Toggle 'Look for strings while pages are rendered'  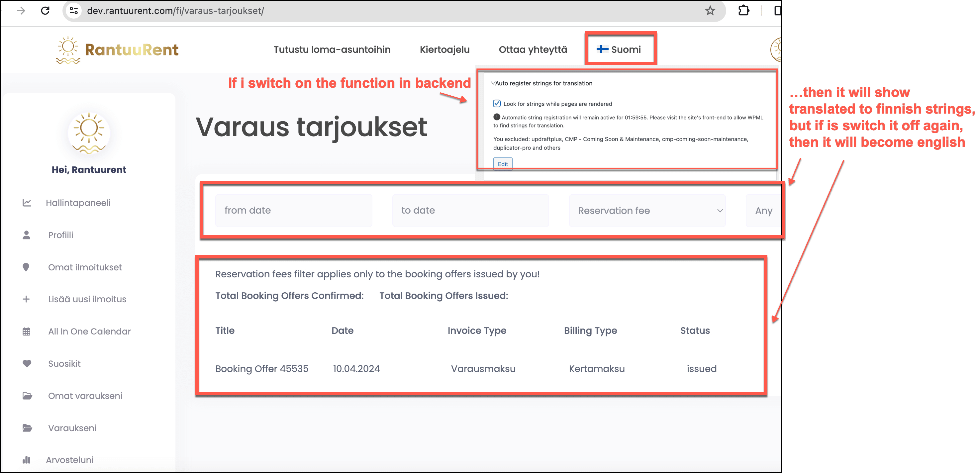pos(497,104)
